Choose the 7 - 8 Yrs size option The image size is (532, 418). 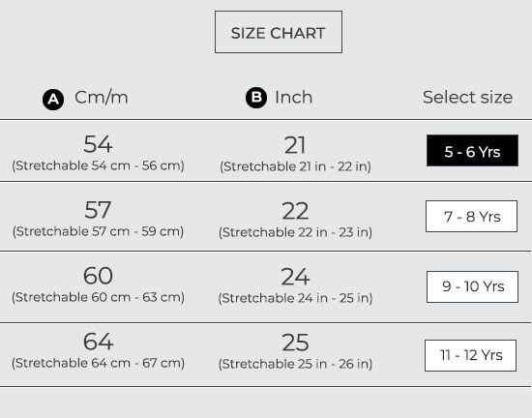pos(472,217)
